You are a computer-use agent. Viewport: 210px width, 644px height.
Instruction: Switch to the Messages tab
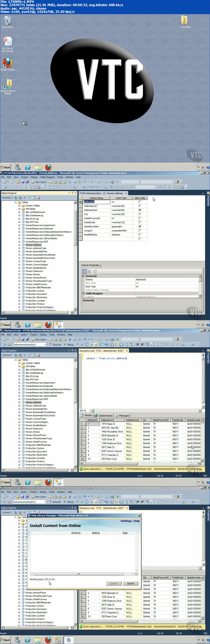(x=122, y=415)
